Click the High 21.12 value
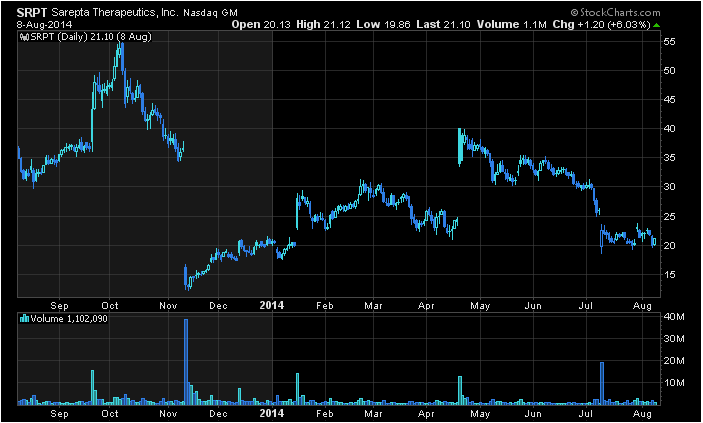 [x=323, y=24]
